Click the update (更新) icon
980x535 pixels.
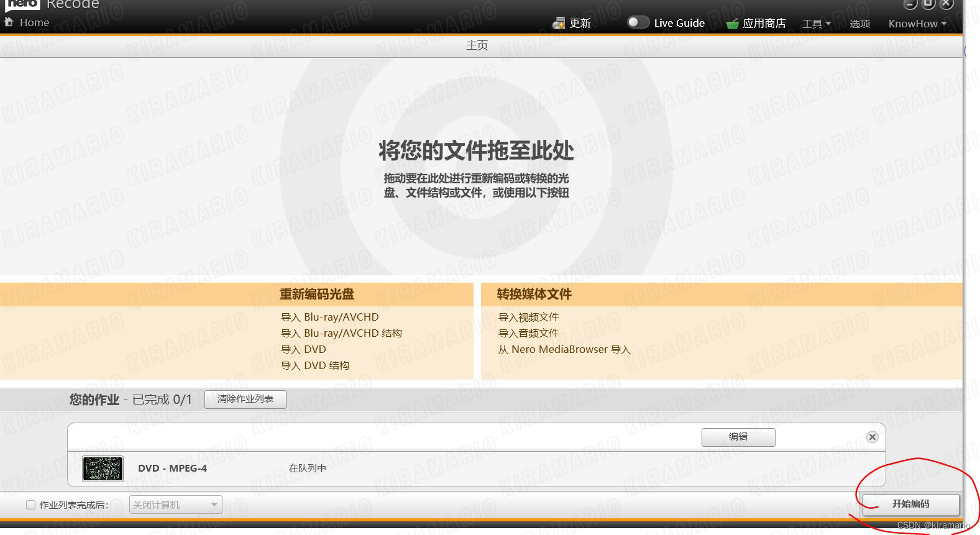click(559, 23)
